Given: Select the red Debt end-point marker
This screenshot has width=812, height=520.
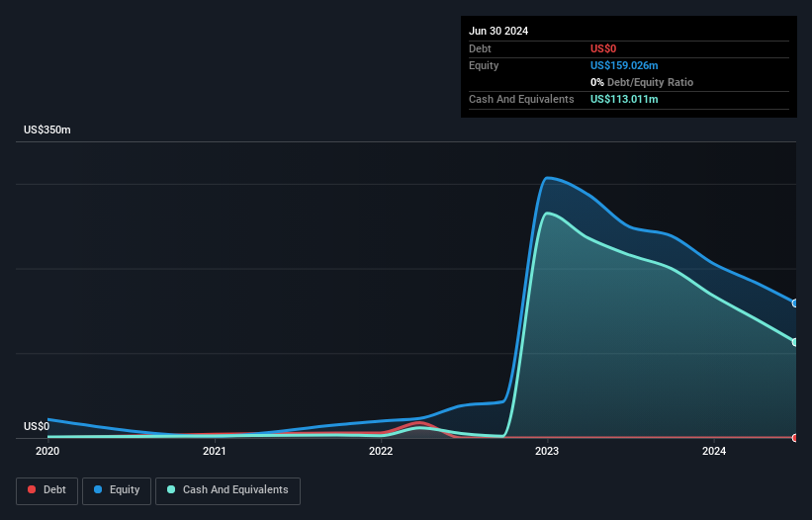Looking at the screenshot, I should coord(795,438).
